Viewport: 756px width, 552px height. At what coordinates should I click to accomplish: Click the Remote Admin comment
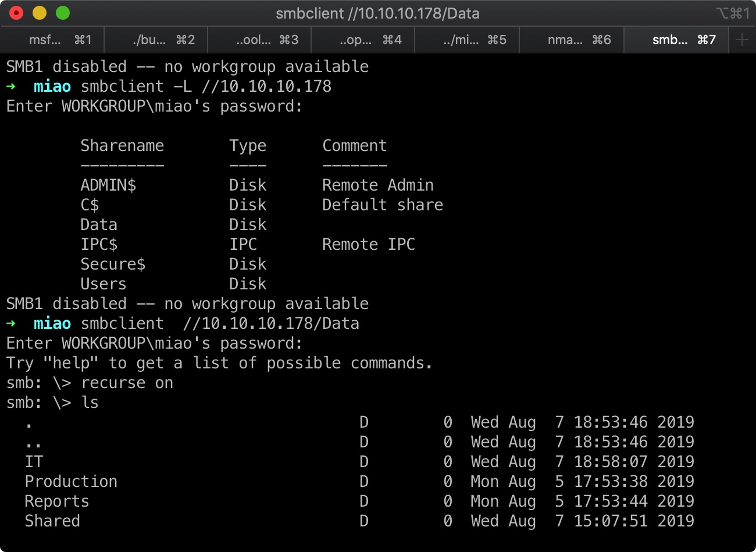coord(378,185)
